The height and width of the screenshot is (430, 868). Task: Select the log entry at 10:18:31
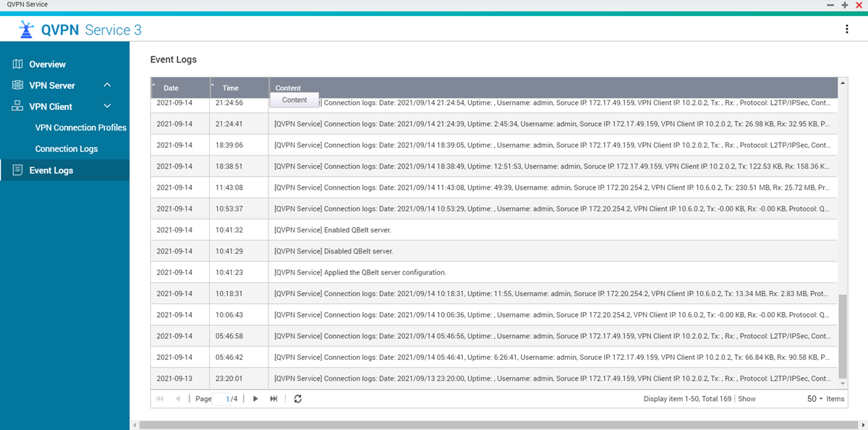pos(494,294)
